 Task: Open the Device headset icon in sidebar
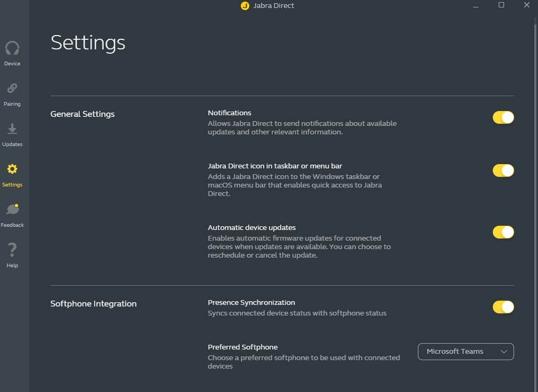pyautogui.click(x=12, y=48)
